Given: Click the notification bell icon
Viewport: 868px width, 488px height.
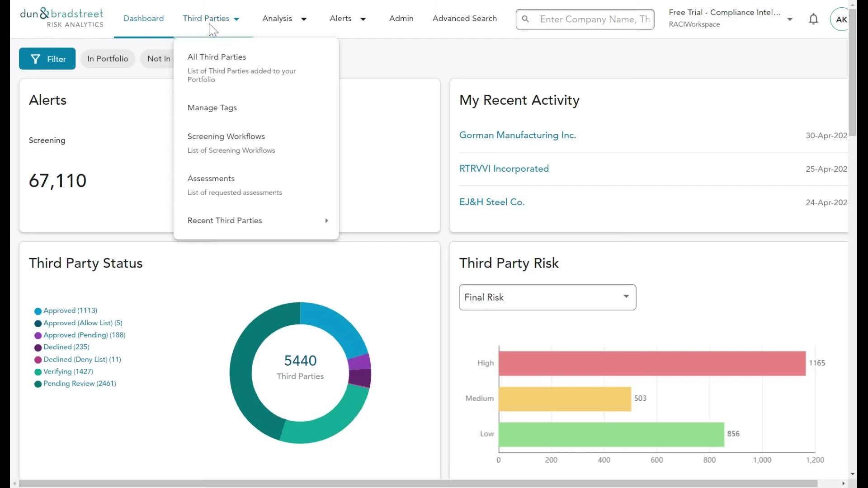Looking at the screenshot, I should (813, 19).
